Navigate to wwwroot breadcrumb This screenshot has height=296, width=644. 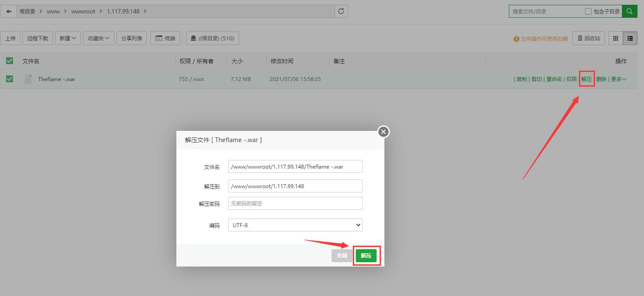[x=83, y=11]
